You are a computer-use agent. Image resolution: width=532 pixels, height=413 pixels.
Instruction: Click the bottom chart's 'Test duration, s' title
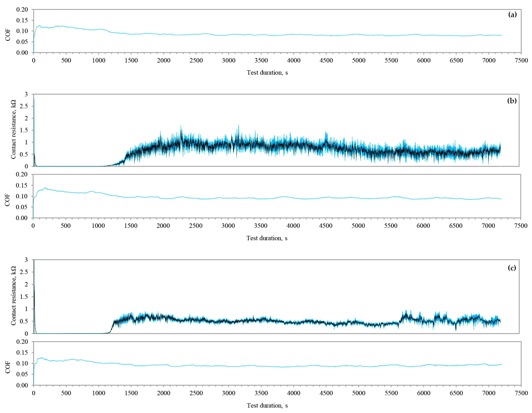(x=267, y=405)
